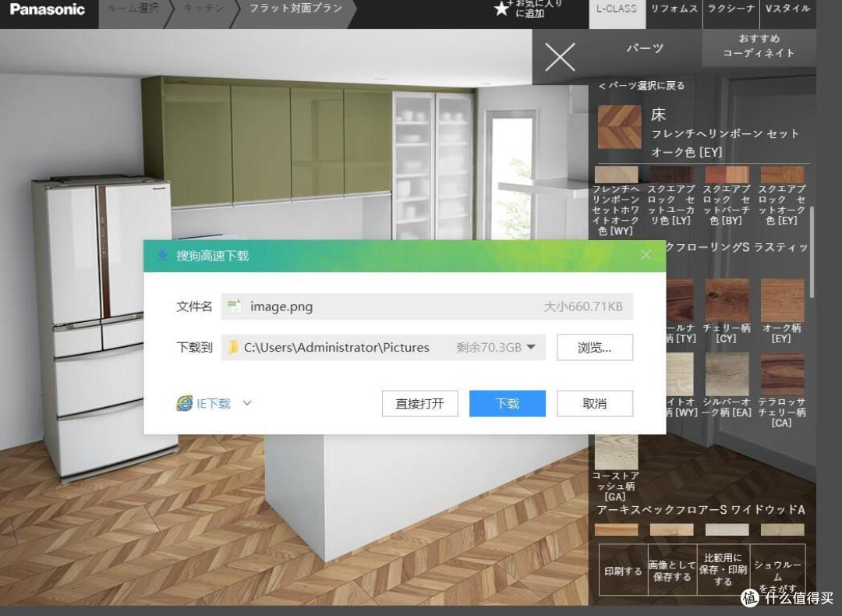842x616 pixels.
Task: Choose the Cherry pattern [CY] floor texture
Action: tap(726, 301)
